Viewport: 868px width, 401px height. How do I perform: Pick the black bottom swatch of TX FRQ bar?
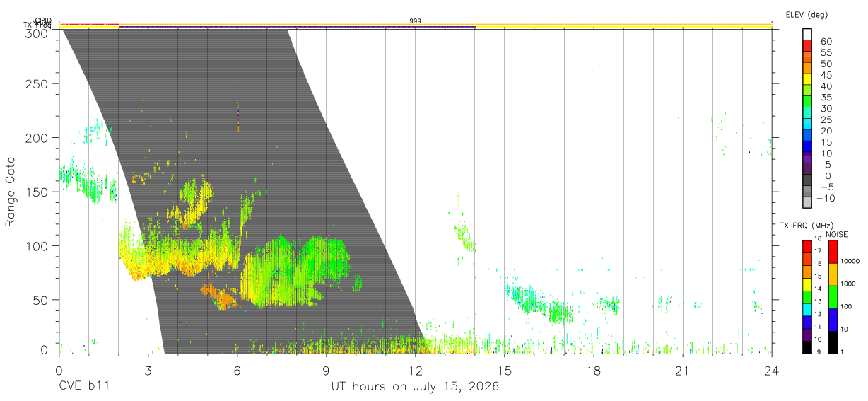(x=807, y=348)
